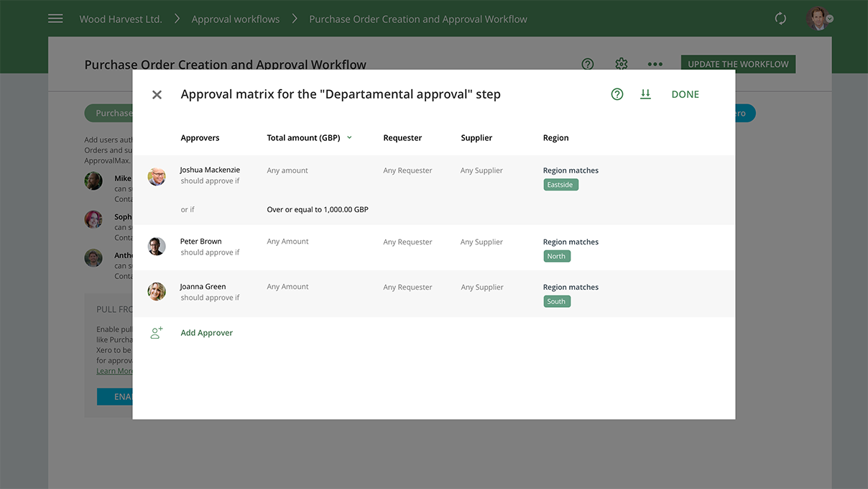Open the workflow settings gear

(621, 64)
